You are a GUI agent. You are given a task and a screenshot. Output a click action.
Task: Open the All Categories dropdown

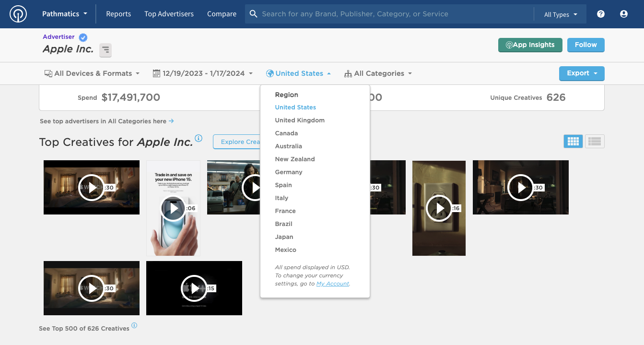[x=378, y=73]
